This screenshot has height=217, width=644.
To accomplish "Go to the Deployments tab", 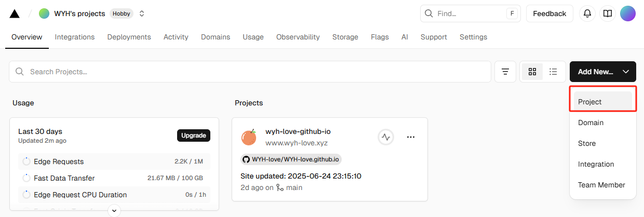I will point(129,37).
